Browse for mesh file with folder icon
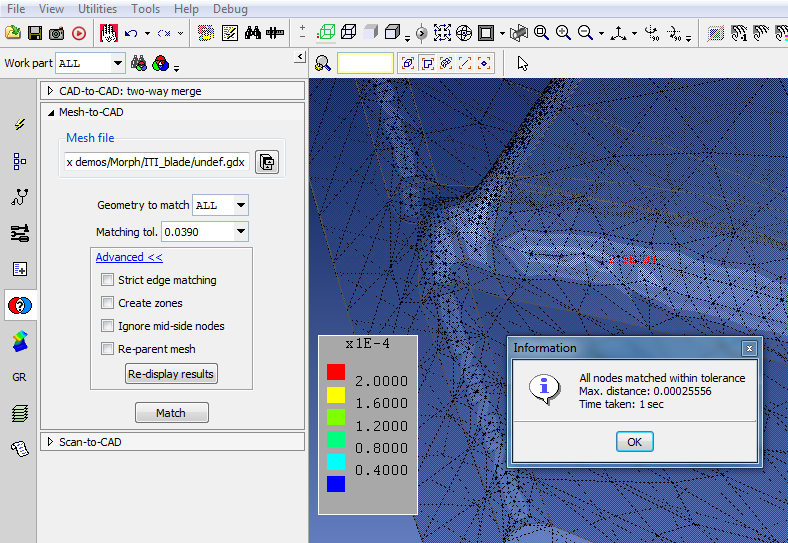 pyautogui.click(x=266, y=162)
